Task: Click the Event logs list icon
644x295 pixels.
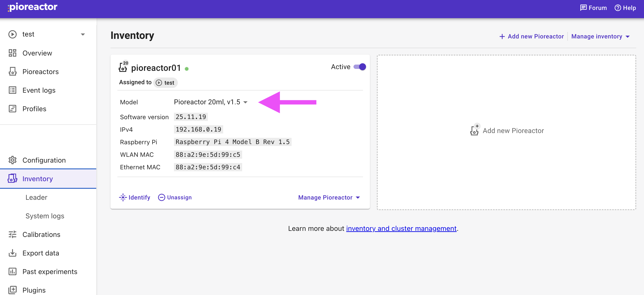Action: (x=12, y=90)
